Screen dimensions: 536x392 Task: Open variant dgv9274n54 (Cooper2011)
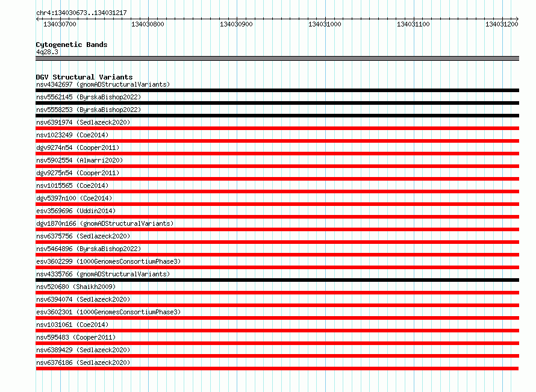pos(78,148)
